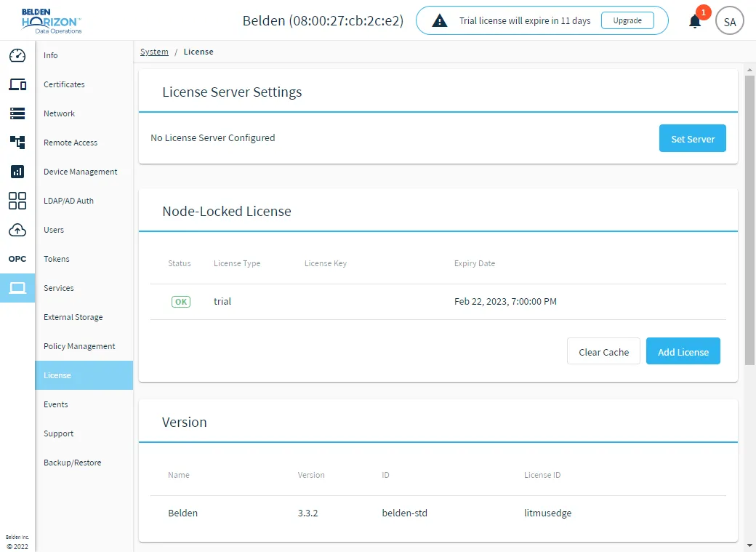
Task: Click the trial license warning triangle icon
Action: (x=439, y=21)
